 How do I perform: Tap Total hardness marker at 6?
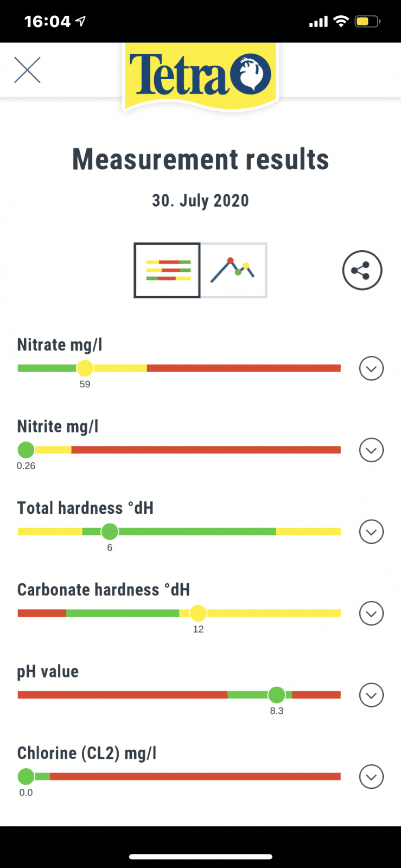[110, 532]
